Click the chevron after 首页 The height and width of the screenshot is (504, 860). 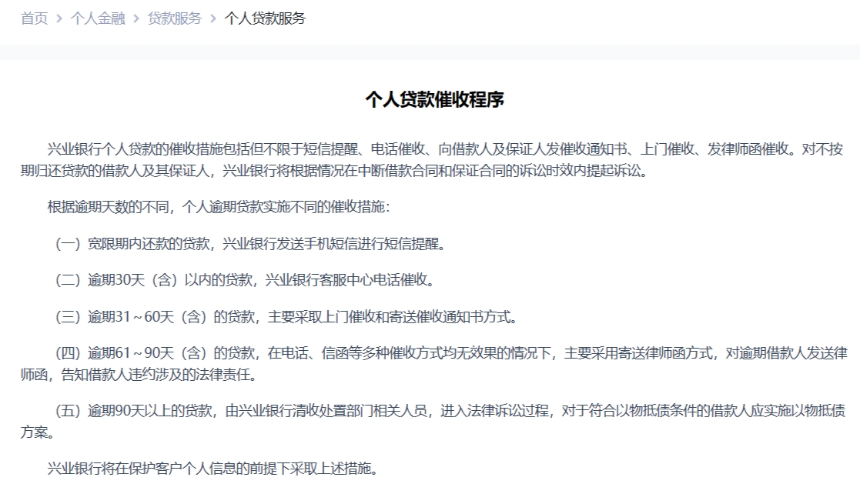tap(59, 19)
